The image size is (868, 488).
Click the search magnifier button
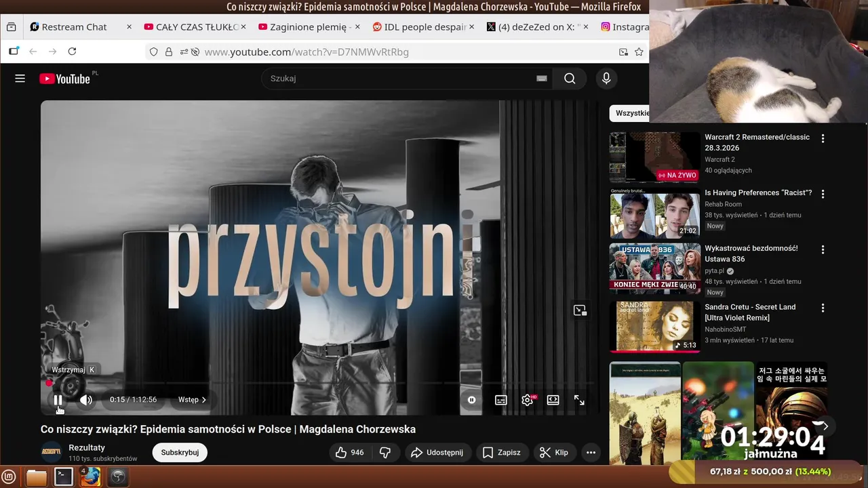pyautogui.click(x=570, y=79)
